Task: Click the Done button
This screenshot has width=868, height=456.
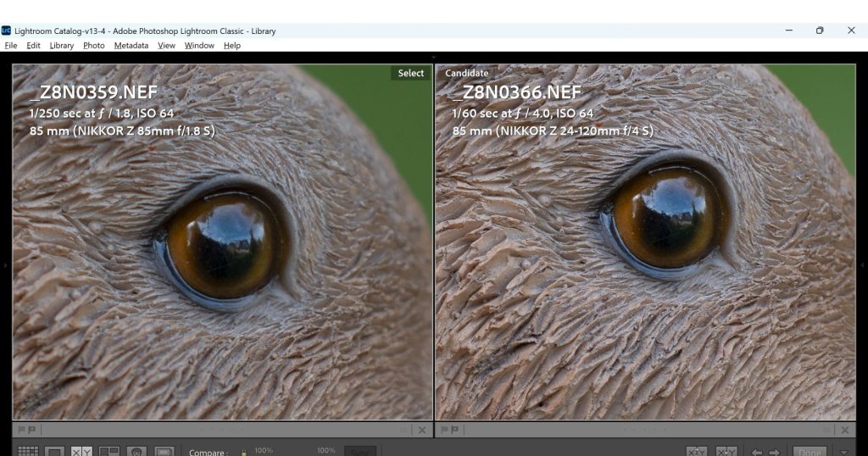Action: pos(810,452)
